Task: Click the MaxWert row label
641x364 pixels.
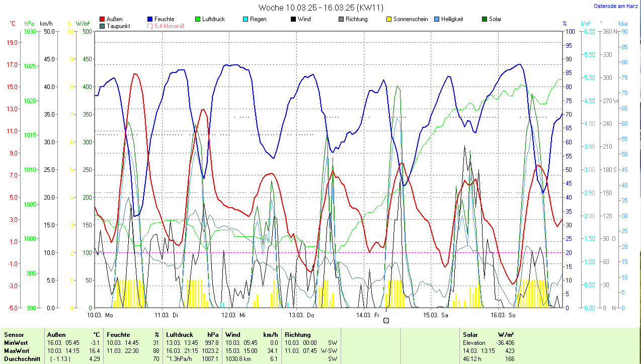Action: pyautogui.click(x=17, y=350)
